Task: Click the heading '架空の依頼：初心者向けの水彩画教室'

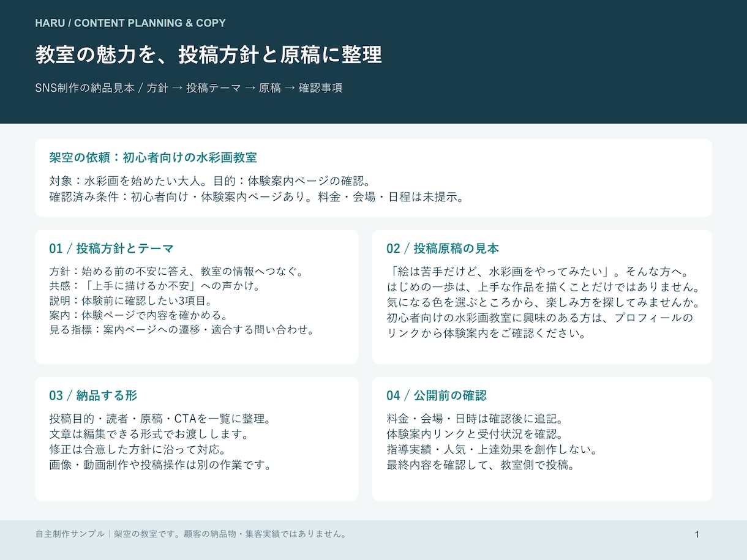Action: (x=152, y=157)
